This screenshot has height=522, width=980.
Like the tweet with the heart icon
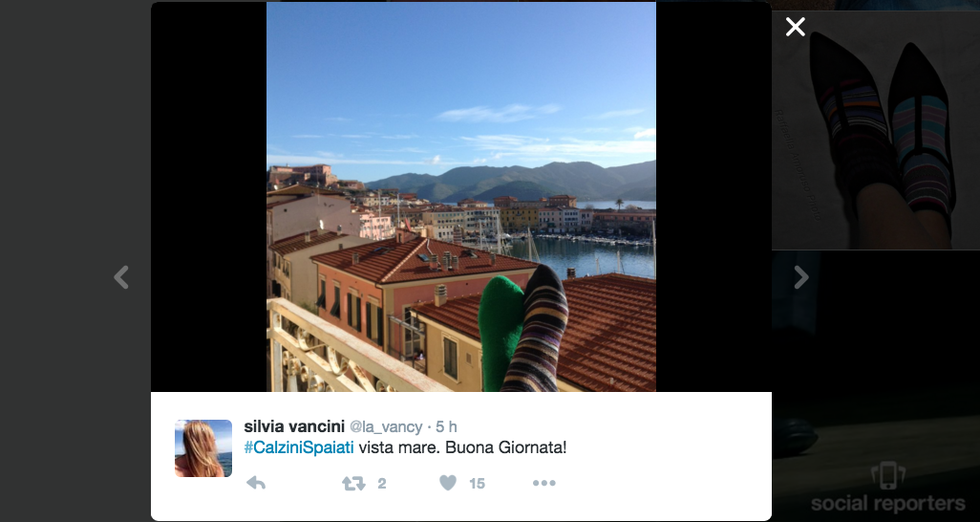click(448, 483)
